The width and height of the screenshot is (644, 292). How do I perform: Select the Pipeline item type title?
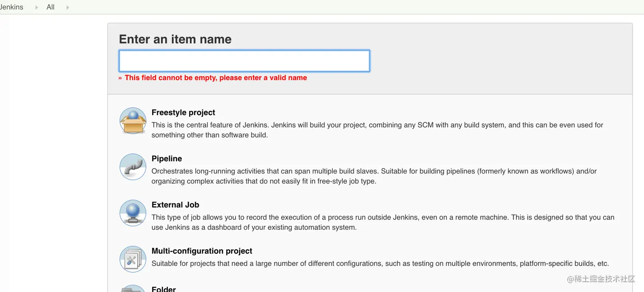click(x=167, y=159)
